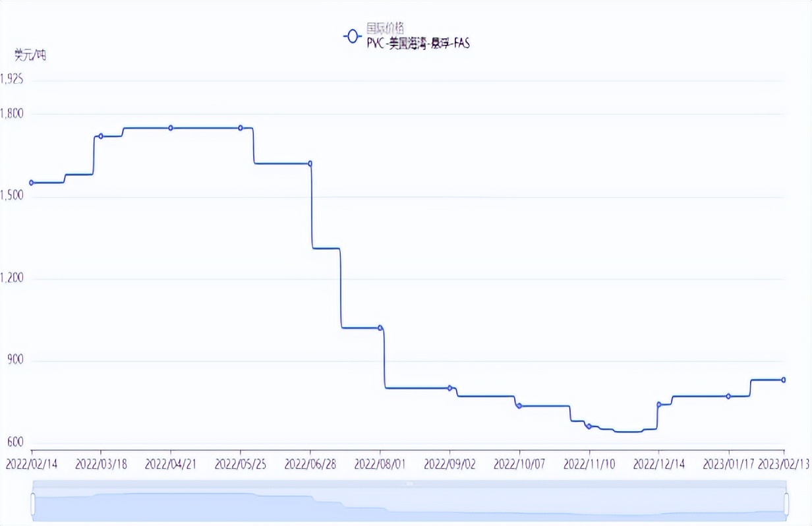Image resolution: width=812 pixels, height=526 pixels.
Task: Click the data point at 2022/02/14
Action: click(31, 183)
